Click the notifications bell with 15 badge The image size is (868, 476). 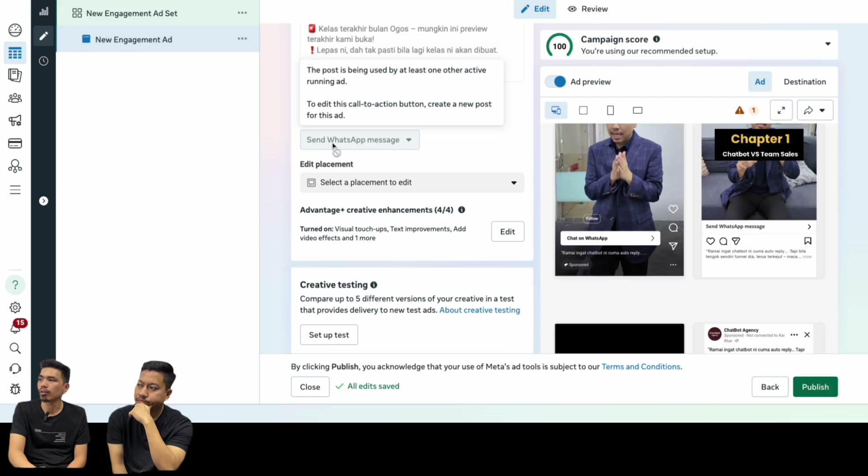[x=16, y=327]
